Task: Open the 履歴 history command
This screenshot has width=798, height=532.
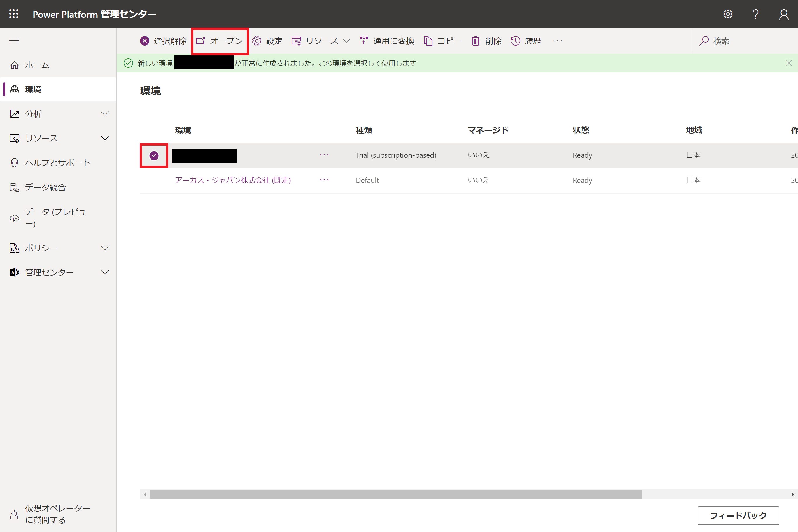Action: 526,41
